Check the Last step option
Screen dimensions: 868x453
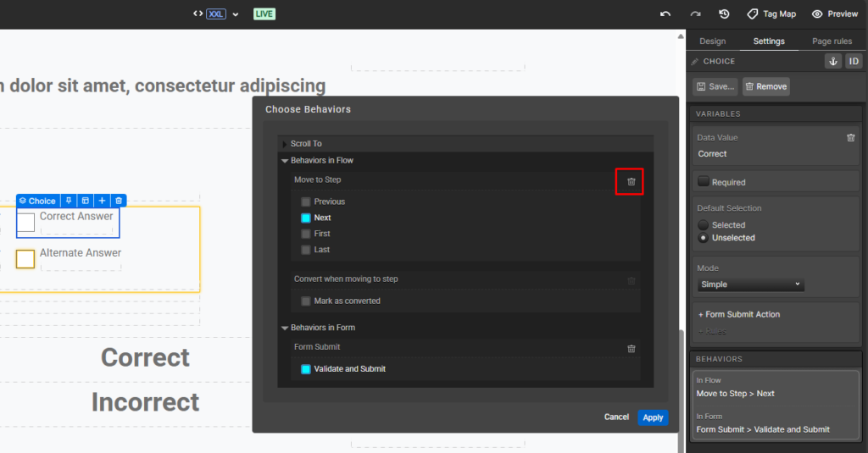[305, 250]
